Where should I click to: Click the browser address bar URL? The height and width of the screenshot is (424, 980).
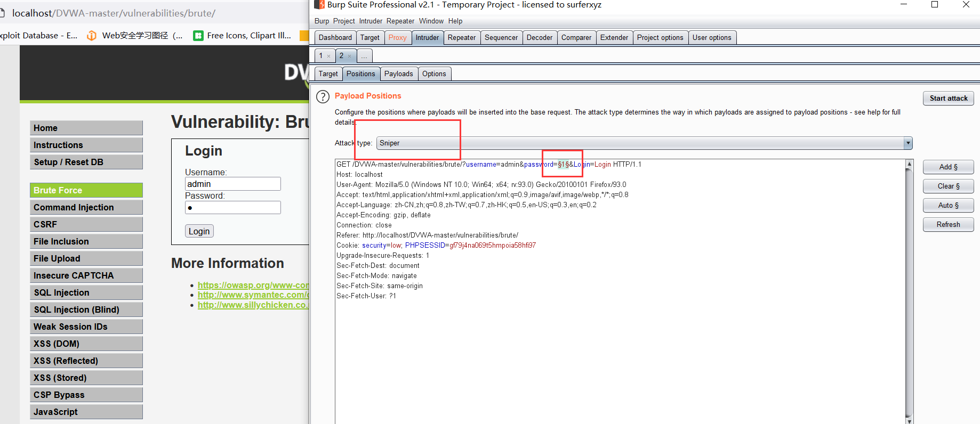[x=114, y=13]
